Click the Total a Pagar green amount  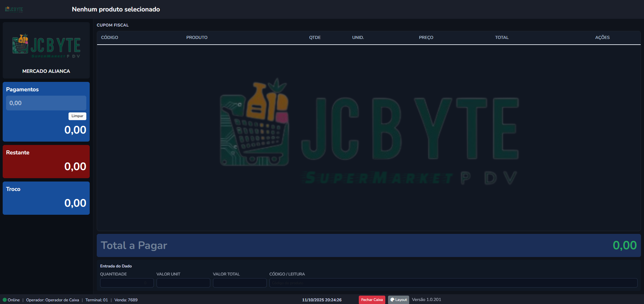(x=624, y=245)
